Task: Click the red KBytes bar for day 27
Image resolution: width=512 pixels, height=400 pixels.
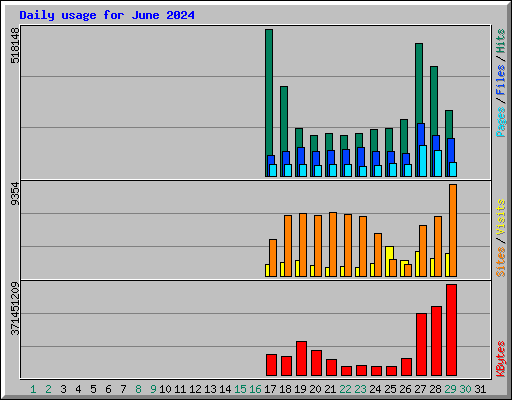Action: 422,345
